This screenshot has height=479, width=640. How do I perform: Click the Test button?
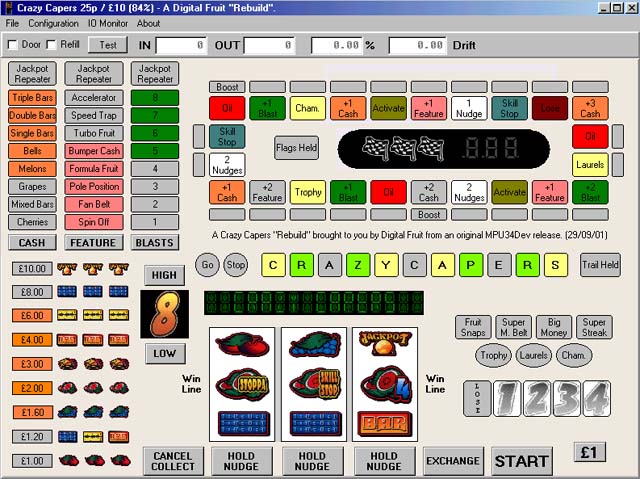(x=108, y=45)
